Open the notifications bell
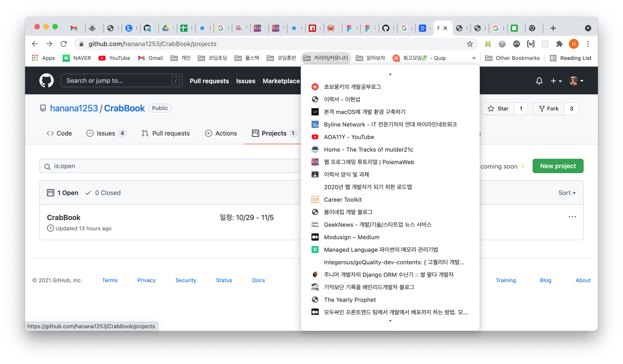This screenshot has height=364, width=623. 539,81
